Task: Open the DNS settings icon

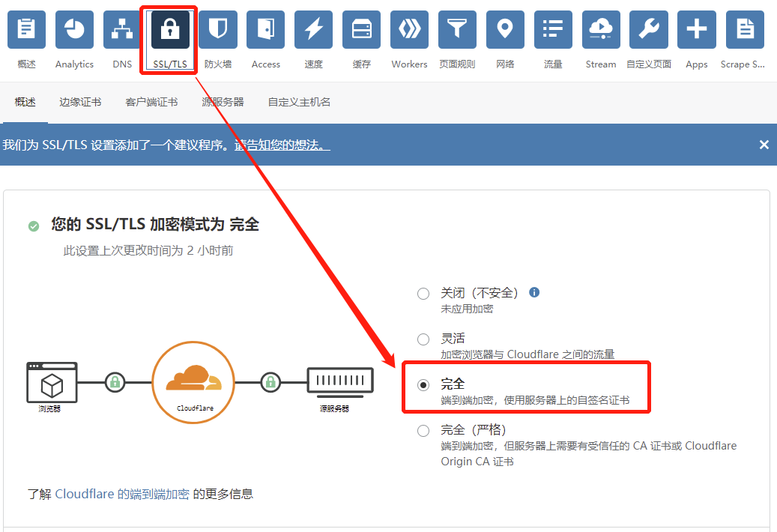Action: [121, 29]
